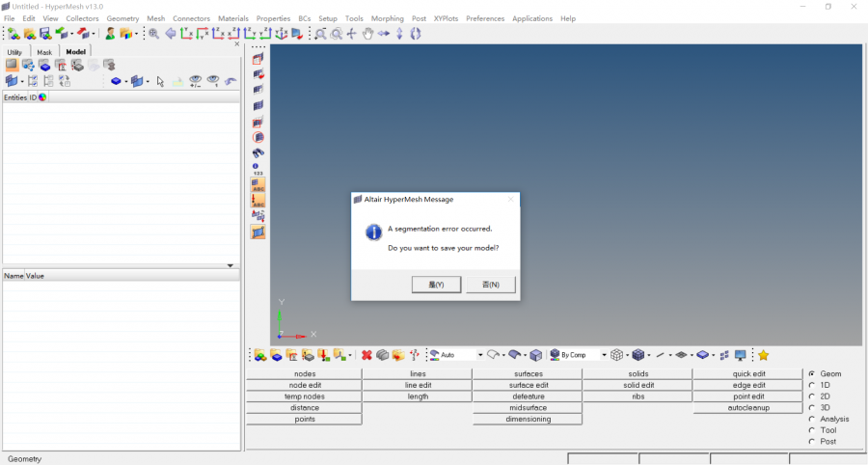Open the midsurface panel
This screenshot has height=465, width=868.
coord(529,408)
